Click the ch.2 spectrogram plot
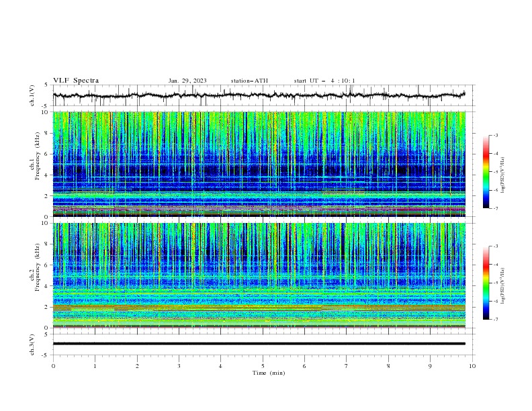Screen dimensions: 532x411 click(259, 275)
